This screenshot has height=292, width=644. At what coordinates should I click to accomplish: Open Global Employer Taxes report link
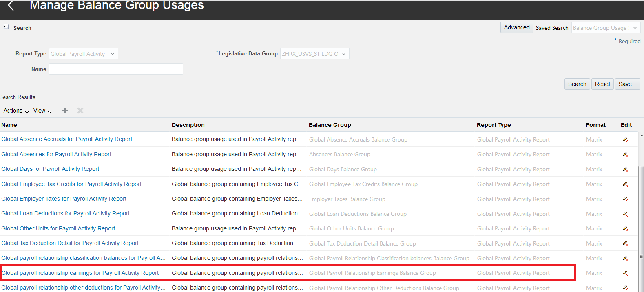tap(64, 199)
